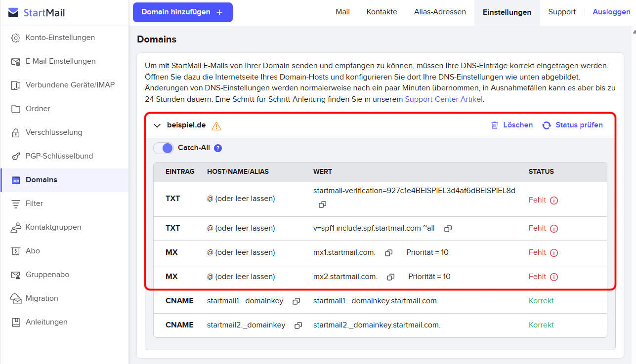Click the Ordner folder icon
The height and width of the screenshot is (364, 636).
(x=16, y=109)
